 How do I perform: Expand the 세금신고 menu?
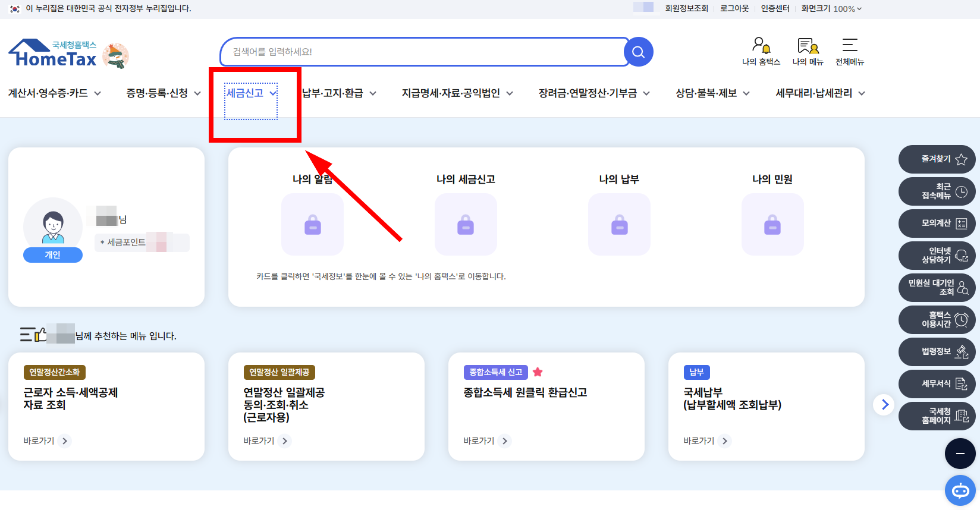pos(251,93)
